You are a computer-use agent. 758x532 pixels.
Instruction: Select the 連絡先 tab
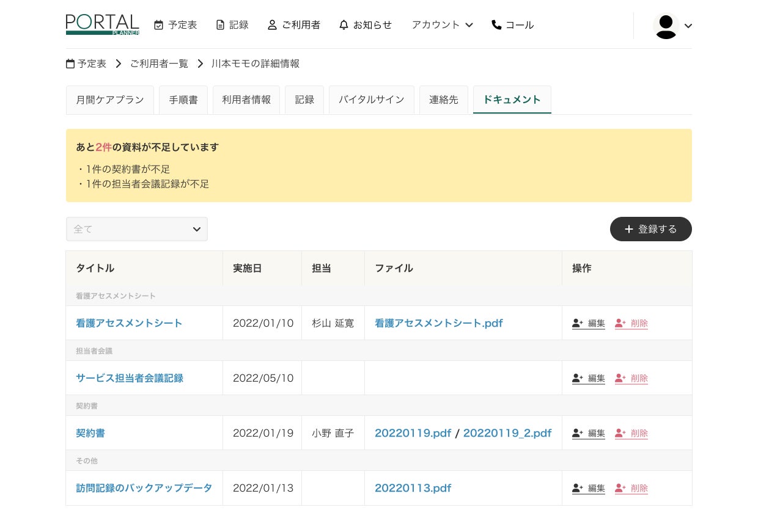pyautogui.click(x=443, y=100)
